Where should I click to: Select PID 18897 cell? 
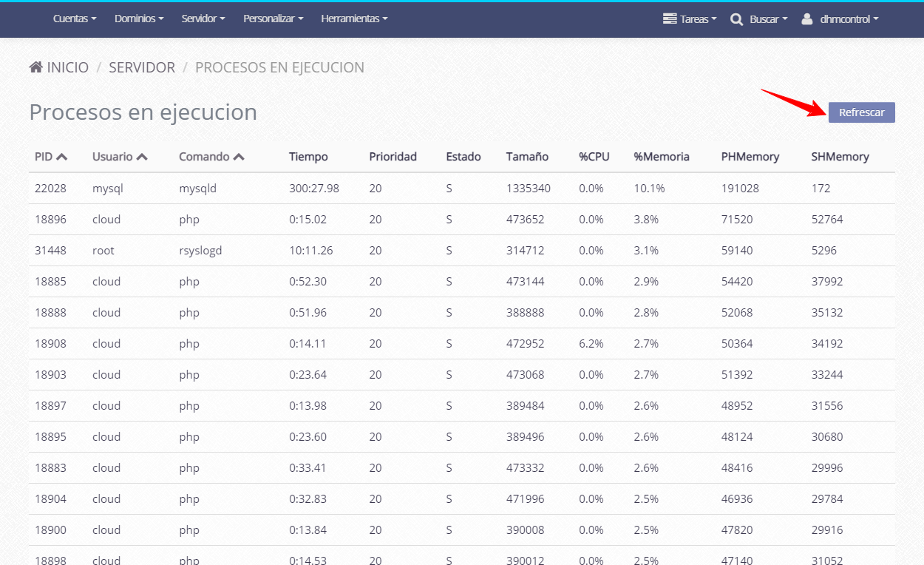coord(50,406)
